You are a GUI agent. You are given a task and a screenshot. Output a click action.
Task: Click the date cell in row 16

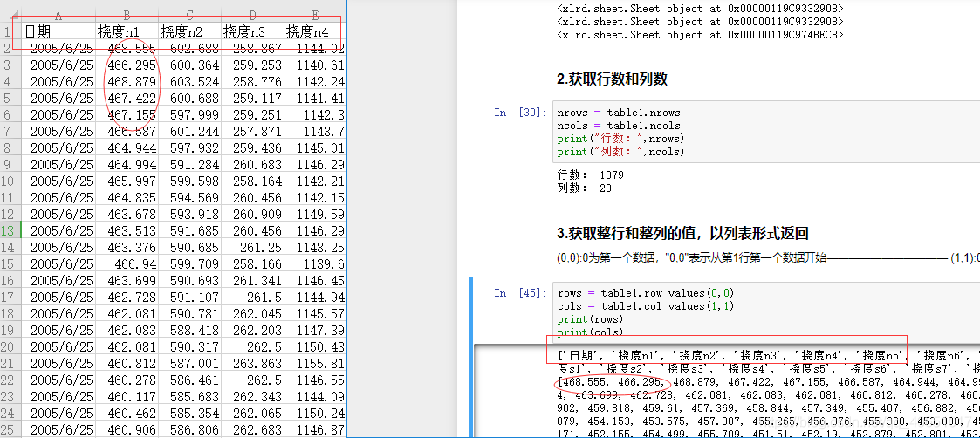click(58, 280)
